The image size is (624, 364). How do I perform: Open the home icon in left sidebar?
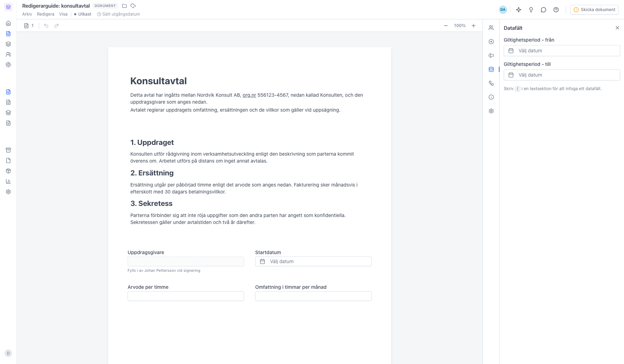8,23
